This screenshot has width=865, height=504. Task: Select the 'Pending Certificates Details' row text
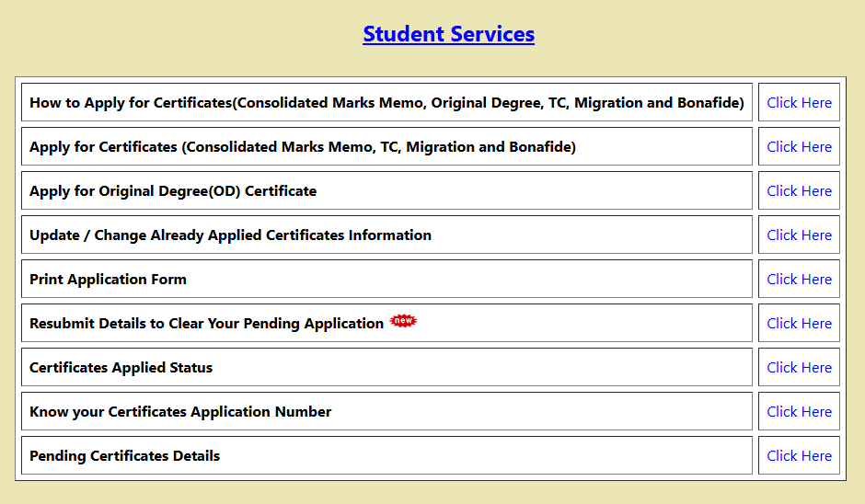[124, 456]
